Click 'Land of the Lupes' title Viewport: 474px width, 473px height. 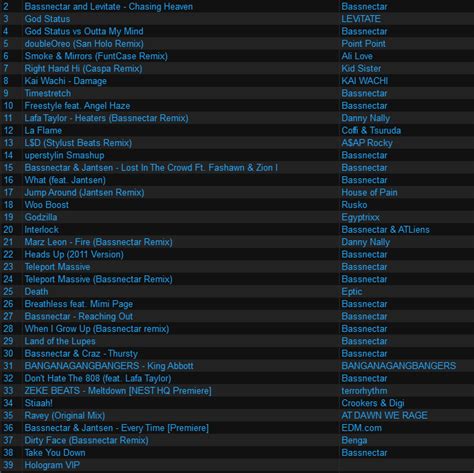[60, 341]
